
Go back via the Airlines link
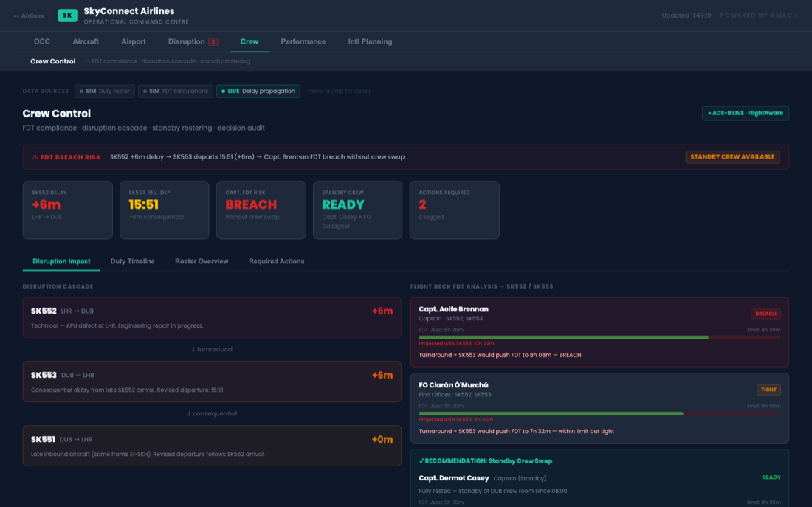29,16
